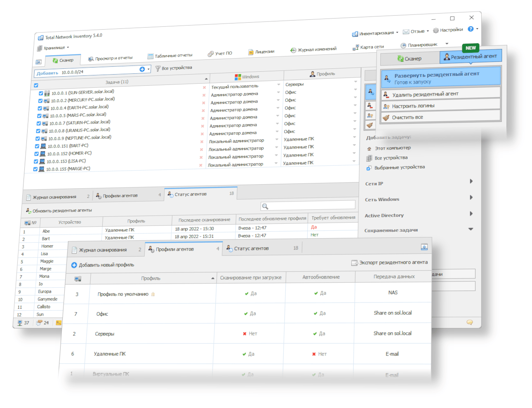Open Статус агентов tab in back window

pos(200,193)
